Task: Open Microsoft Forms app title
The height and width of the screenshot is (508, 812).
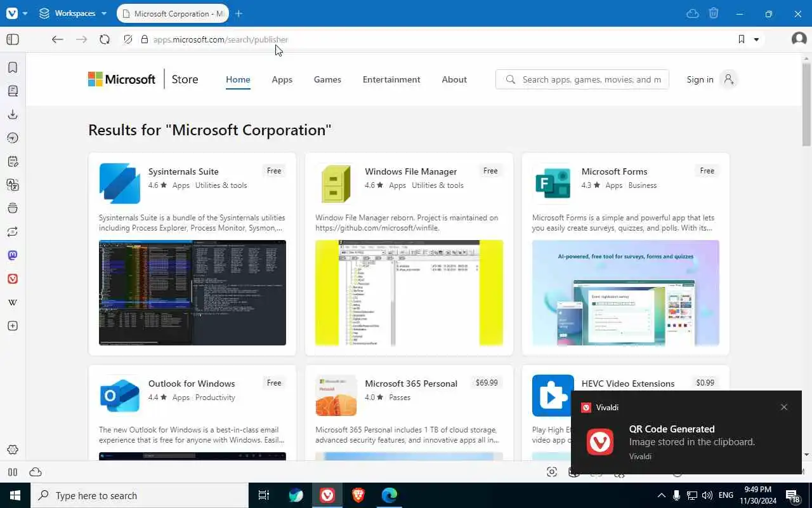Action: [614, 171]
